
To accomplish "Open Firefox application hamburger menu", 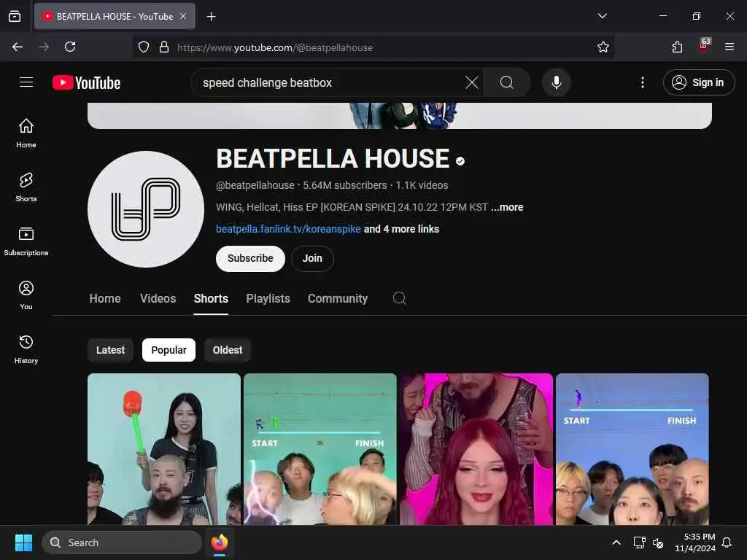I will (x=729, y=47).
